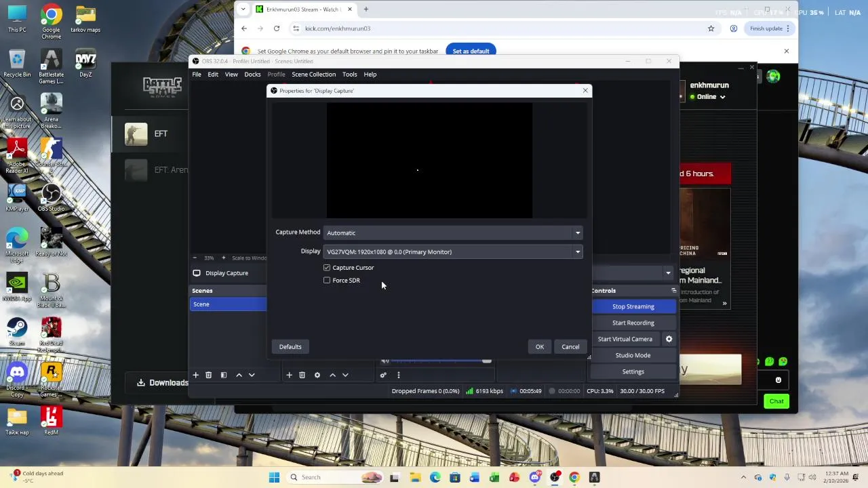Move scene up with the arrow icon
Screen dimensions: 868x488
(239, 375)
